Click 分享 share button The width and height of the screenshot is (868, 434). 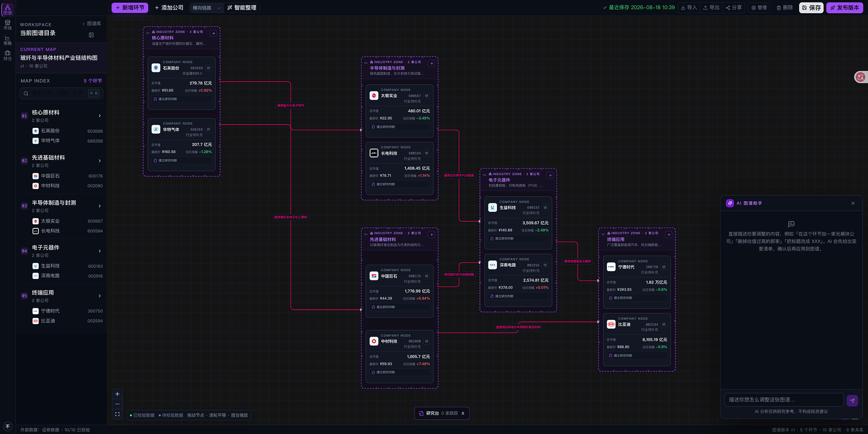[734, 8]
